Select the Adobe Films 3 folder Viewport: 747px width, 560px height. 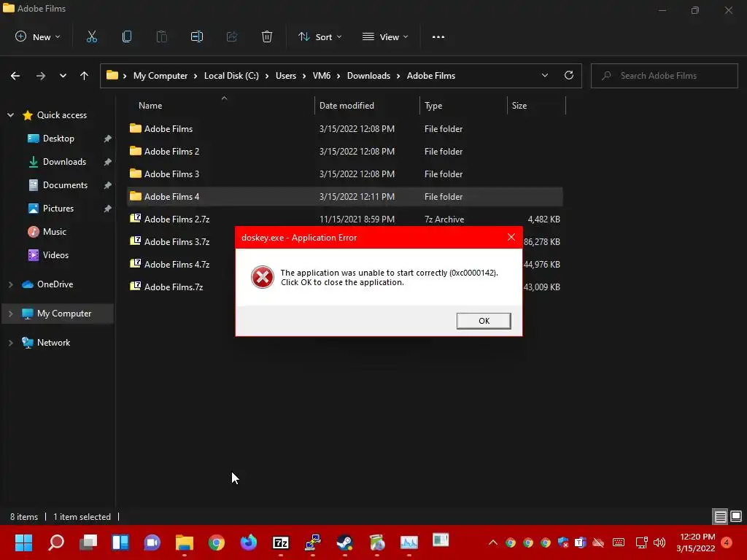345,174
